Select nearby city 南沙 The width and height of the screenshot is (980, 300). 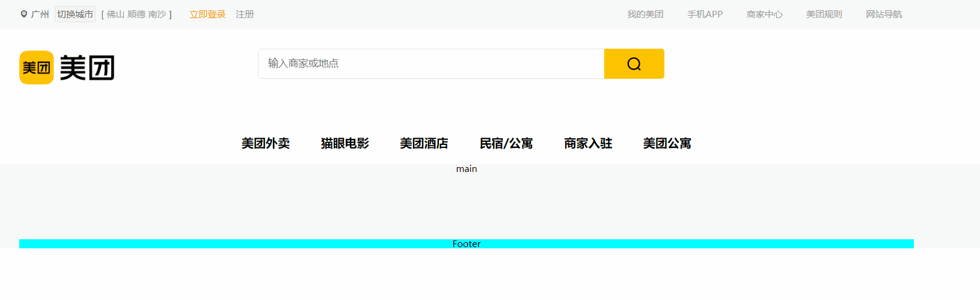tap(158, 14)
